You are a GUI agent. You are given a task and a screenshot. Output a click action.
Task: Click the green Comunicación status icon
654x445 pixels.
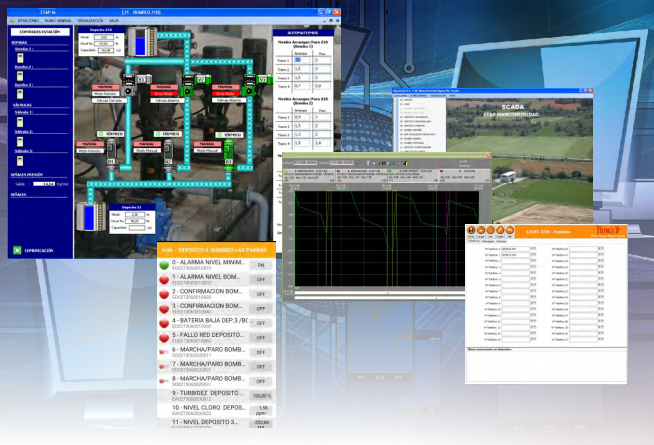coord(17,250)
